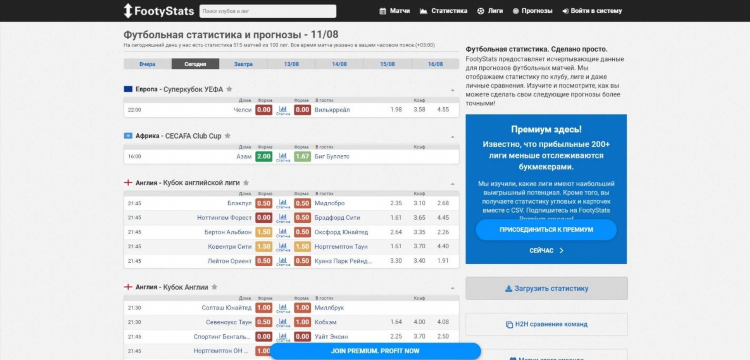Star the Кубок английской лиги league
The width and height of the screenshot is (750, 360).
click(246, 183)
